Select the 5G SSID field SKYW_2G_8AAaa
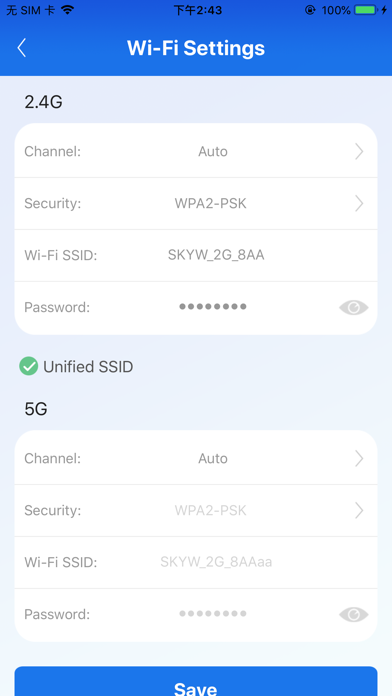The width and height of the screenshot is (392, 696). coord(216,562)
